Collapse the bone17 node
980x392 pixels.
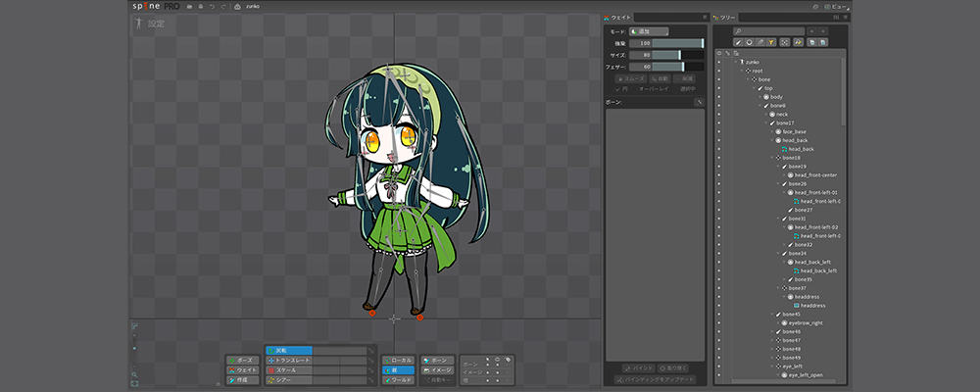click(x=766, y=123)
